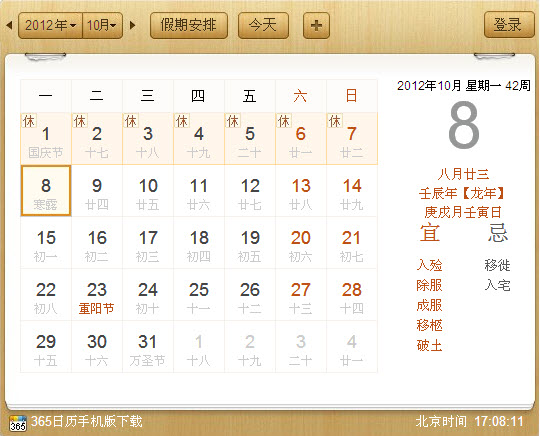540x436 pixels.
Task: Select greyed November 1 十八
Action: click(x=199, y=347)
